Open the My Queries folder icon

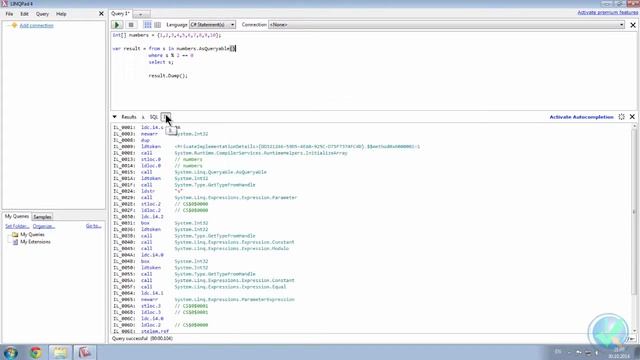tap(15, 235)
